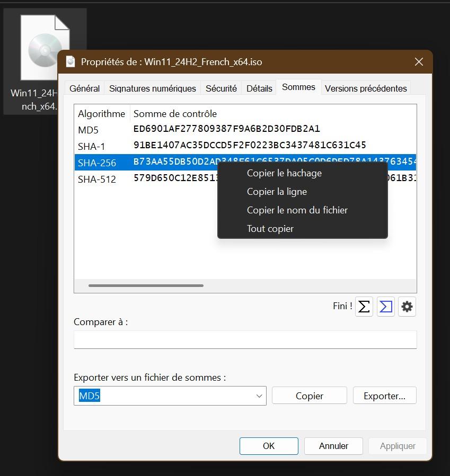The width and height of the screenshot is (450, 476).
Task: Click the Win11_24H2 file name label on desktop
Action: coord(34,100)
